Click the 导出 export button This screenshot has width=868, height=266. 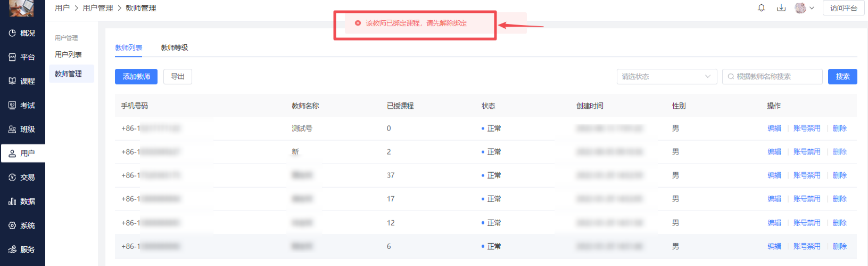click(178, 77)
